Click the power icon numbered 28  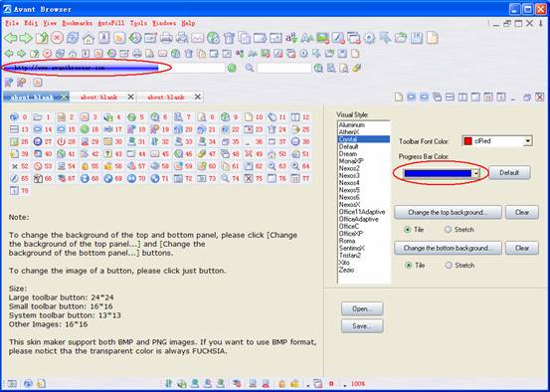(61, 142)
